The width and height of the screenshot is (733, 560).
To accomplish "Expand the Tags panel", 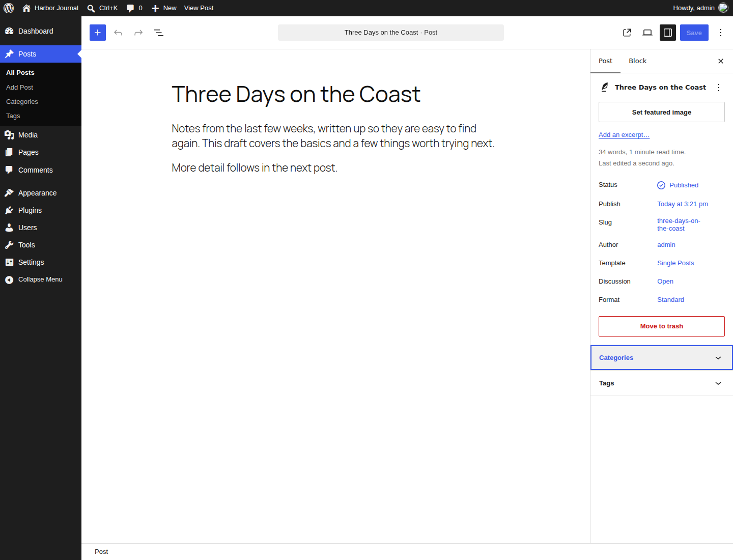I will pos(662,383).
